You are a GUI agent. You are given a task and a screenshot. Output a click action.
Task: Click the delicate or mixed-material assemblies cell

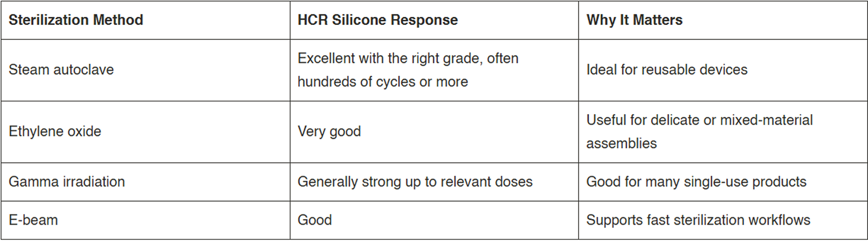[723, 132]
